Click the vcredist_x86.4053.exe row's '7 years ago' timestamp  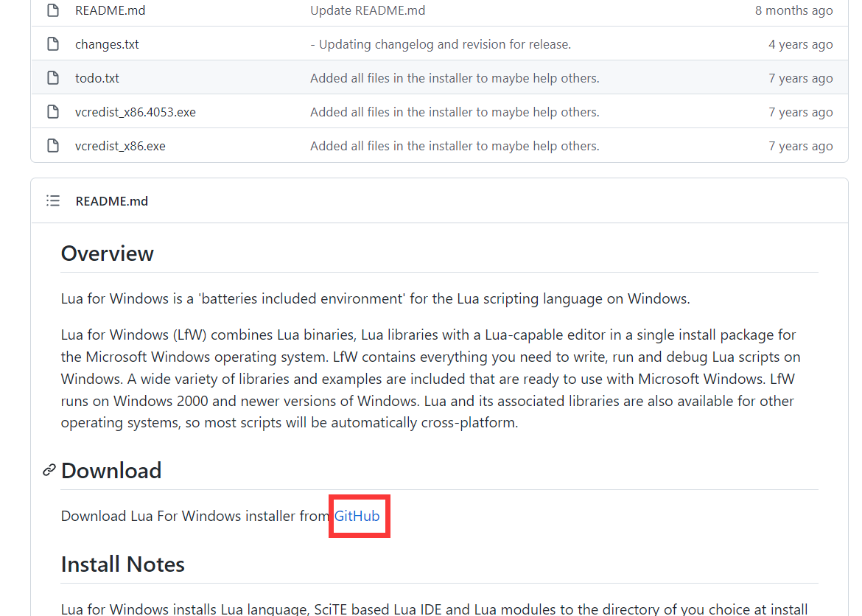coord(800,112)
